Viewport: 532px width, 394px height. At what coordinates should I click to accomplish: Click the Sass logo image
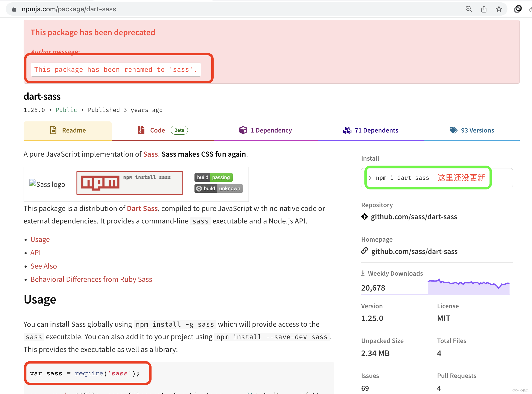[47, 184]
